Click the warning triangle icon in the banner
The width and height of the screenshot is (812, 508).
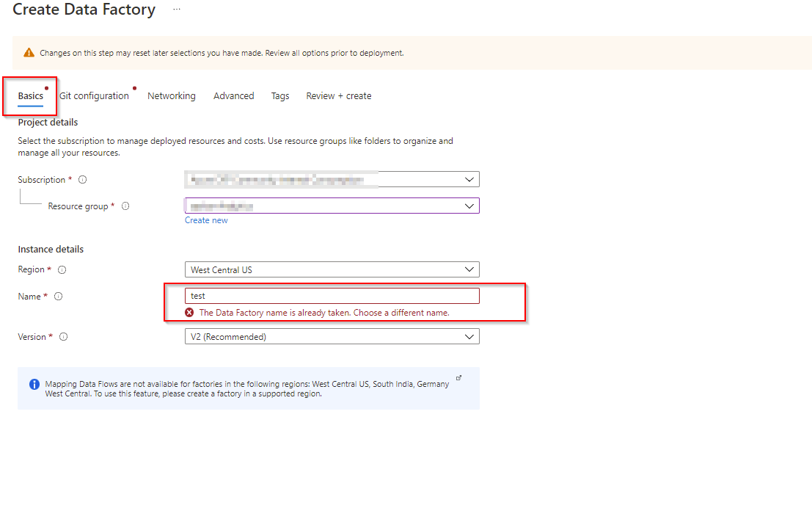[29, 52]
